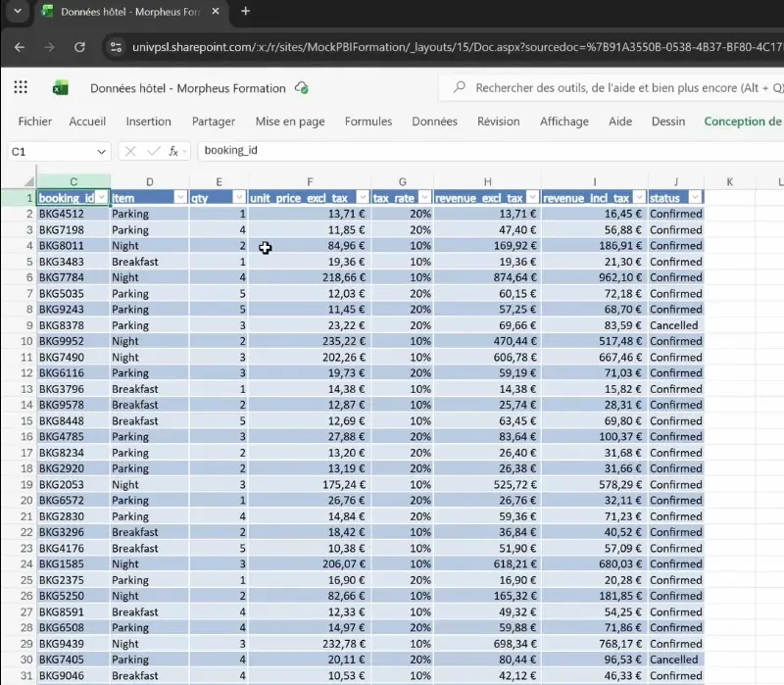Select qty cell for BKG5035

(x=219, y=293)
